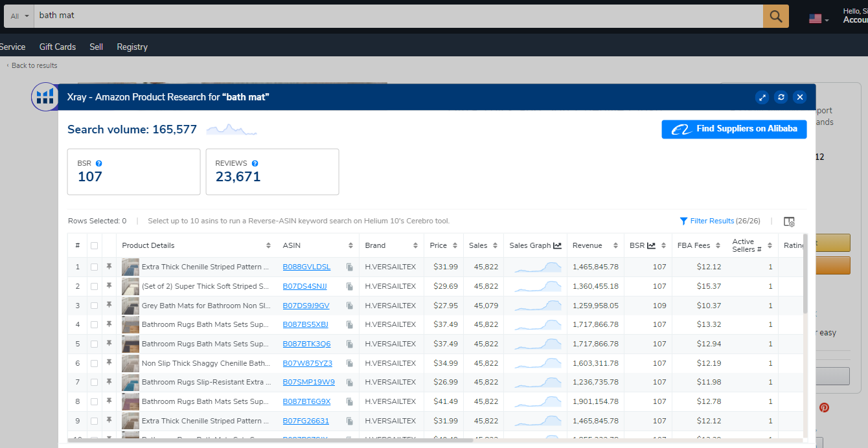Expand the Xray window to fullscreen
868x448 pixels.
762,97
